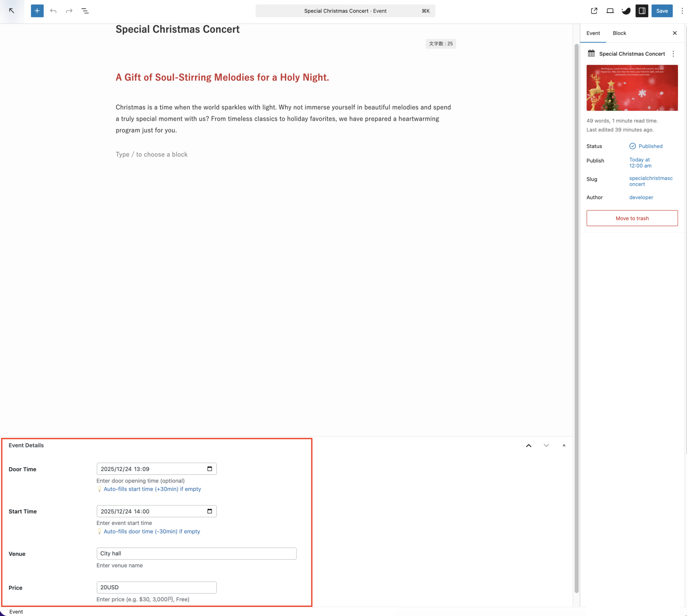Move Event Details panel up

click(x=528, y=445)
